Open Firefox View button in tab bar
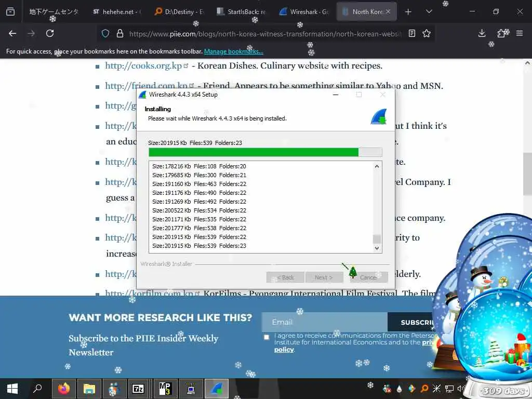Viewport: 532px width, 399px height. coord(10,11)
